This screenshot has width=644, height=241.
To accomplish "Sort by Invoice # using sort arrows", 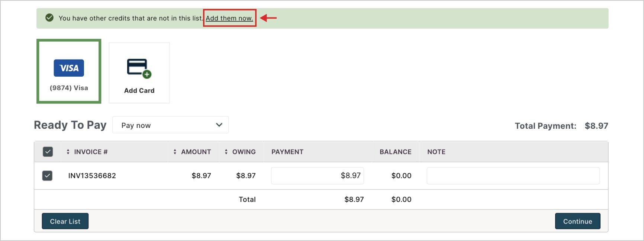I will (x=68, y=152).
